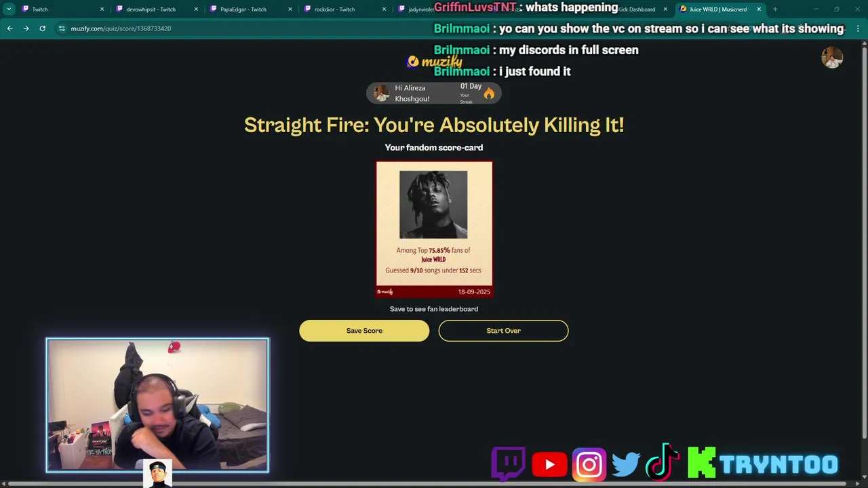Switch to the Kick Dashboard tab
868x488 pixels.
[637, 9]
